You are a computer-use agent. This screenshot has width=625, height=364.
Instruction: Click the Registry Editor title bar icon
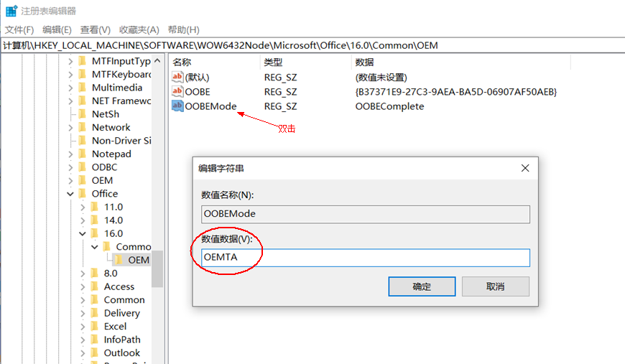coord(11,11)
